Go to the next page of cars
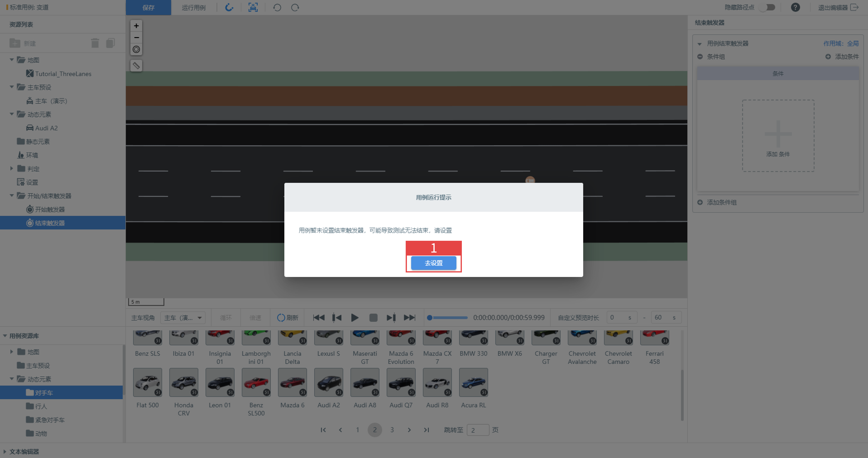The width and height of the screenshot is (868, 458). point(409,430)
